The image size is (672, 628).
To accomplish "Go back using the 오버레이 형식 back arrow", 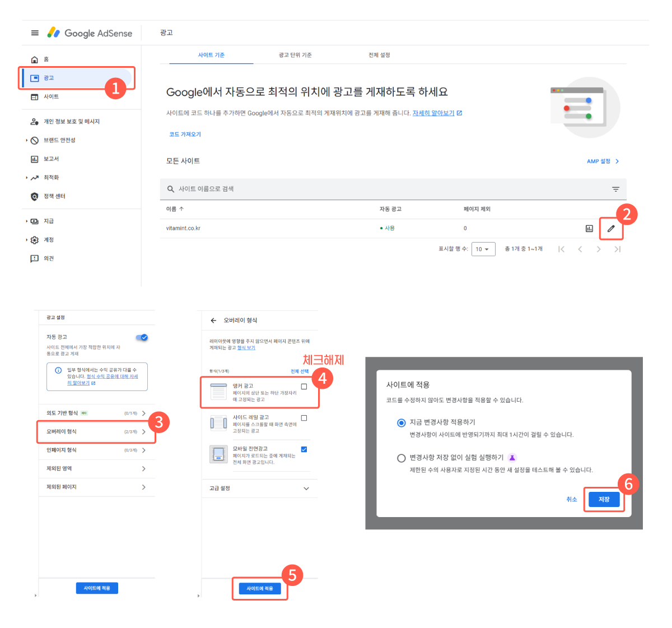I will [213, 320].
